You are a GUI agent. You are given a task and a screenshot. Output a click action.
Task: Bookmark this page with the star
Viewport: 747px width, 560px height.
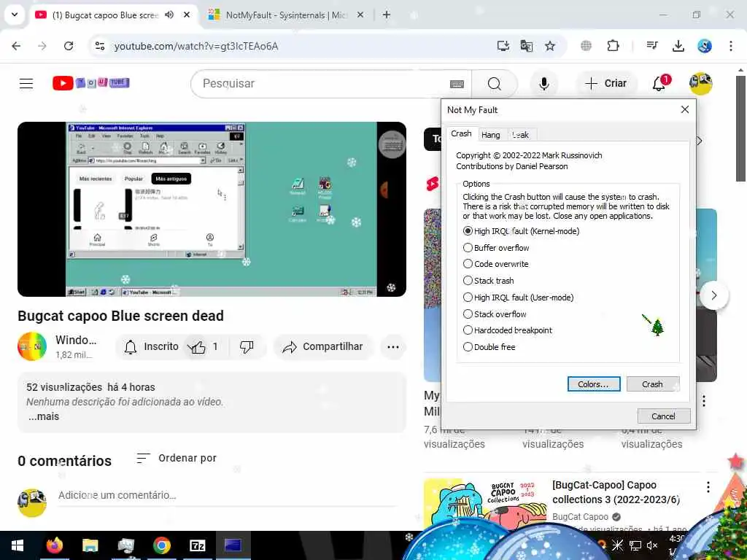550,46
